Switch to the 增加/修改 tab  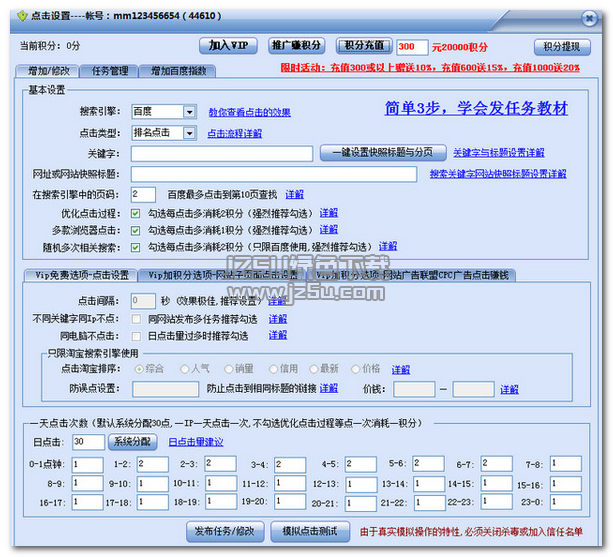pyautogui.click(x=48, y=71)
